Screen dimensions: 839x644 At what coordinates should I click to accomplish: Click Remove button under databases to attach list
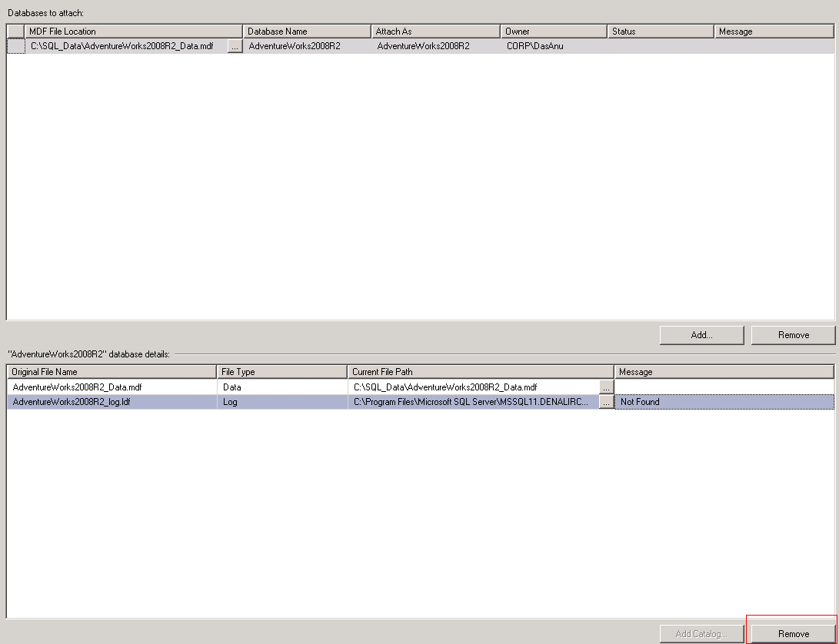[793, 335]
